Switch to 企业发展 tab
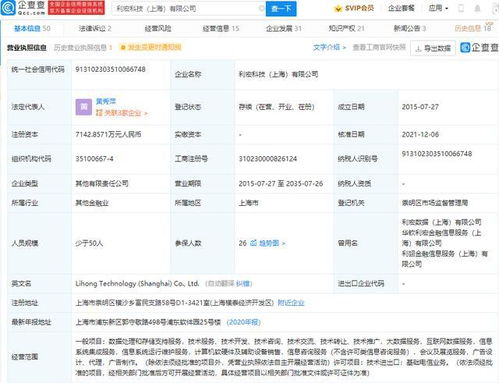 [x=283, y=29]
